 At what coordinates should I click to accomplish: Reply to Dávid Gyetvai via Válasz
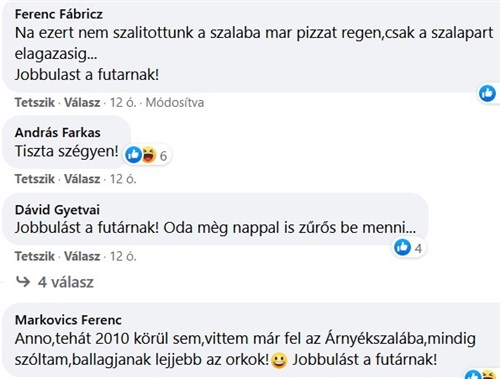pyautogui.click(x=82, y=256)
